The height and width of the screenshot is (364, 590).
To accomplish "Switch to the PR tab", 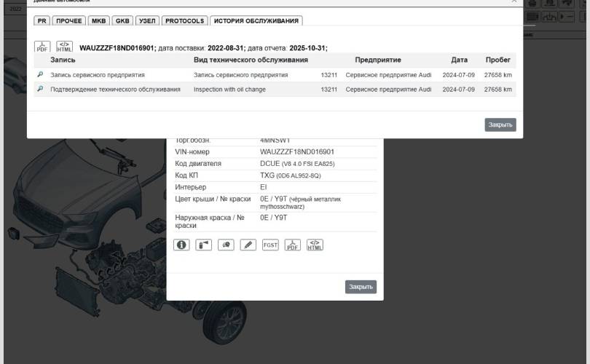I will click(42, 21).
